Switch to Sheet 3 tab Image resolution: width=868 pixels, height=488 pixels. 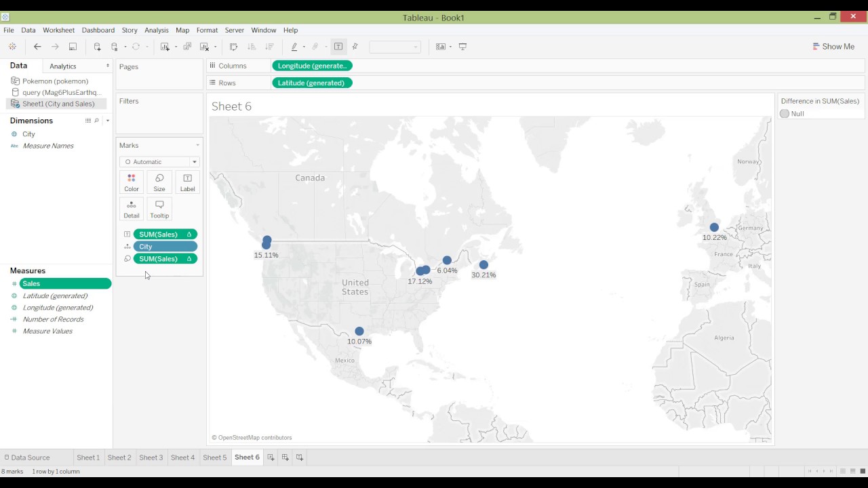[x=151, y=457]
